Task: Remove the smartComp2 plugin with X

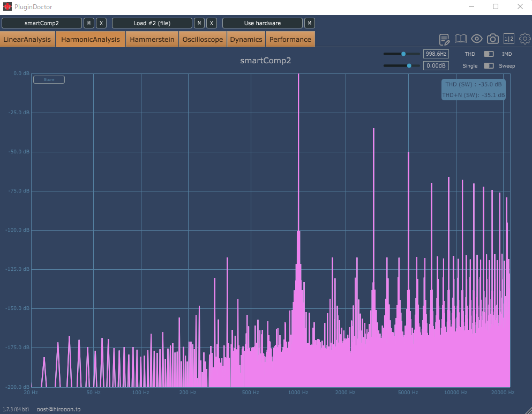Action: point(101,23)
